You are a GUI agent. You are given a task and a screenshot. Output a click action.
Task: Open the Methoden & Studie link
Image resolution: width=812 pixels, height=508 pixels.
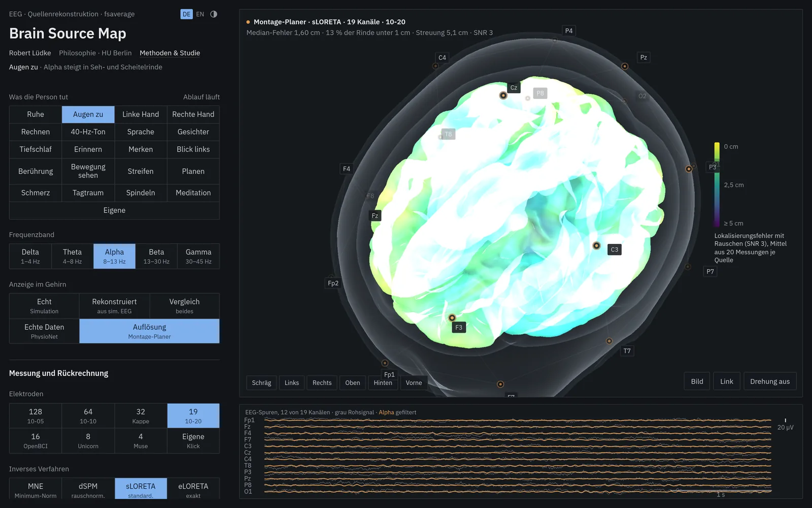[170, 53]
